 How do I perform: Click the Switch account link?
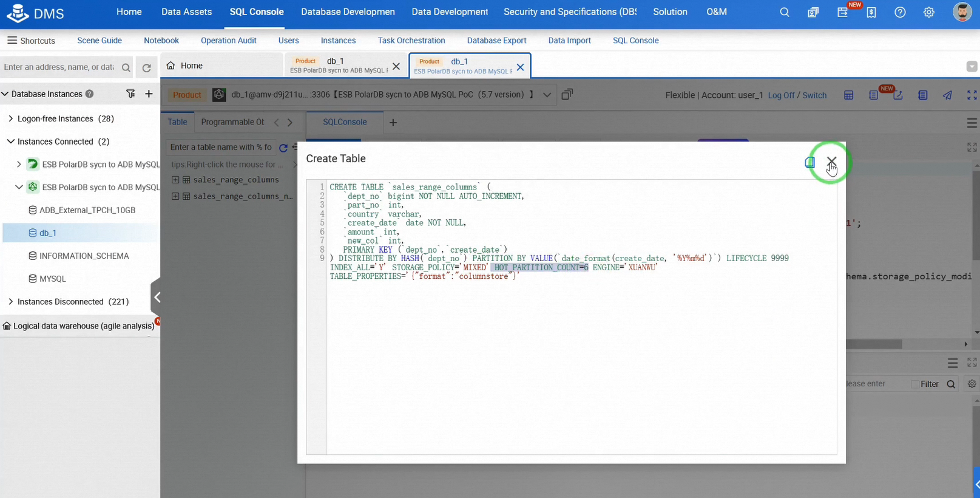pyautogui.click(x=814, y=95)
